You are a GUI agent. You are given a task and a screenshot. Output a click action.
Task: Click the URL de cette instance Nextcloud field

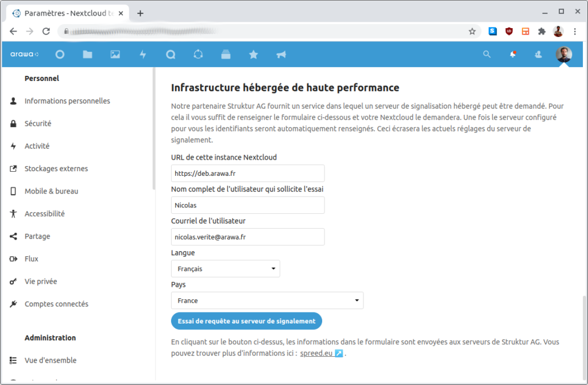(247, 174)
